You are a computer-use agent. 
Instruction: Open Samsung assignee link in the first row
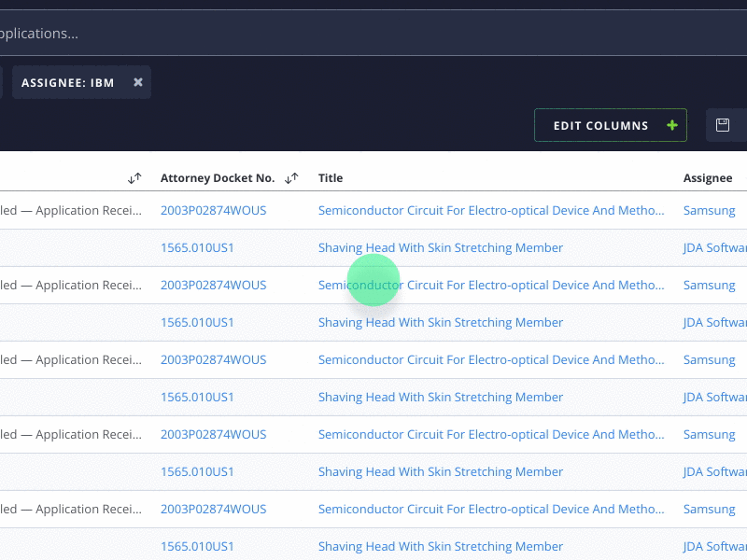pos(709,211)
